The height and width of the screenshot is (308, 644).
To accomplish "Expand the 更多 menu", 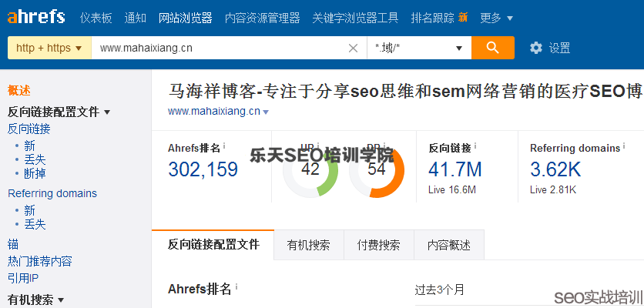I will [x=496, y=17].
